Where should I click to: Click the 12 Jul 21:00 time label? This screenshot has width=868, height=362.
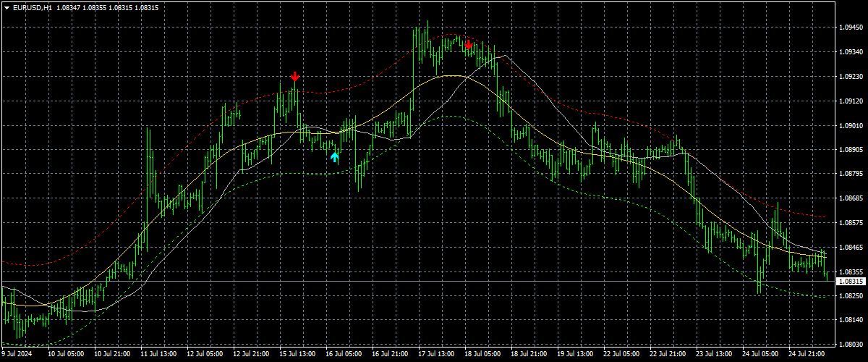252,355
